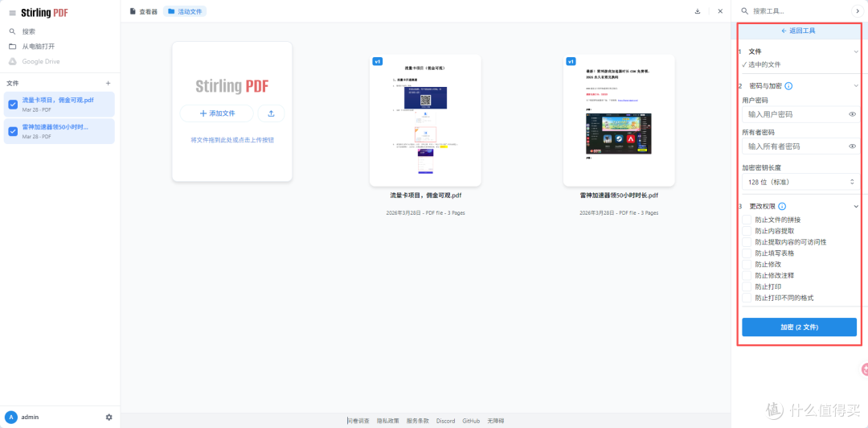Enable 防止文件的拼接 checkbox
Viewport: 868px width, 428px height.
[x=747, y=220]
